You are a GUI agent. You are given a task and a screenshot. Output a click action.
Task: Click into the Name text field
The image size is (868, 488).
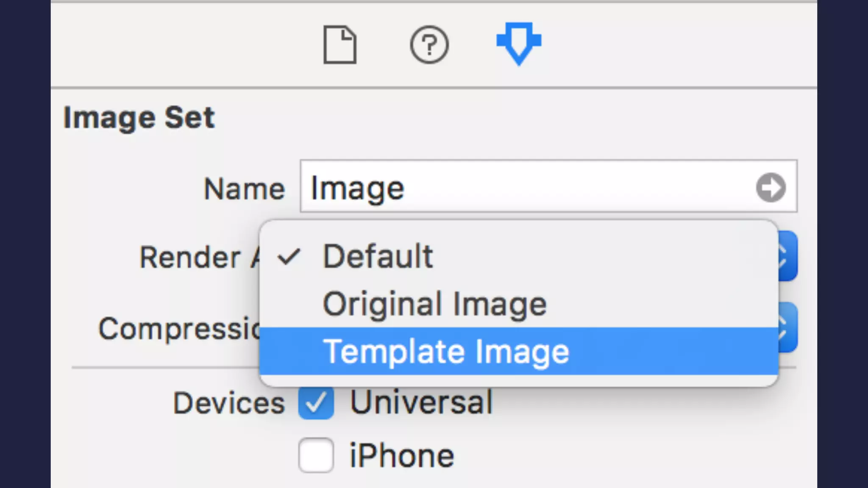point(526,187)
